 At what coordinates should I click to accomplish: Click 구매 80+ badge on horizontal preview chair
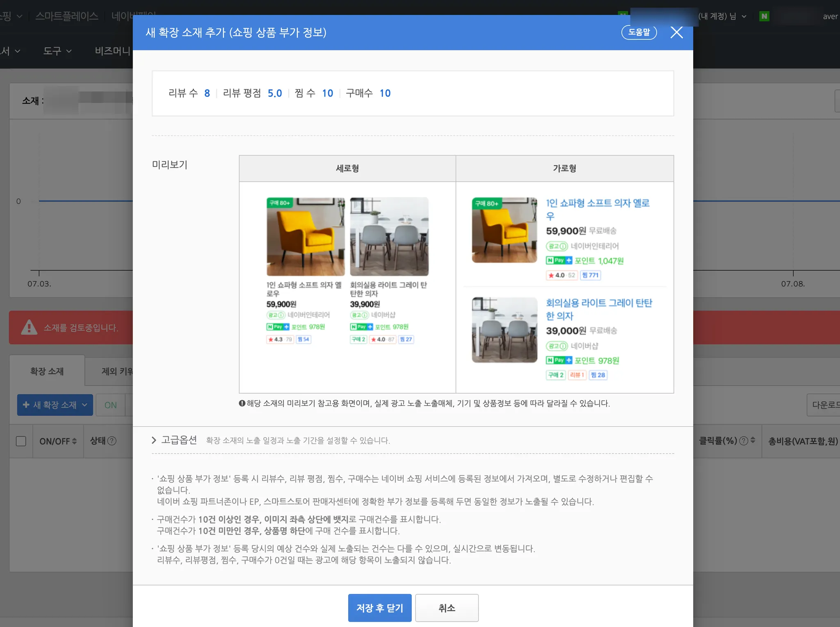[x=486, y=203]
